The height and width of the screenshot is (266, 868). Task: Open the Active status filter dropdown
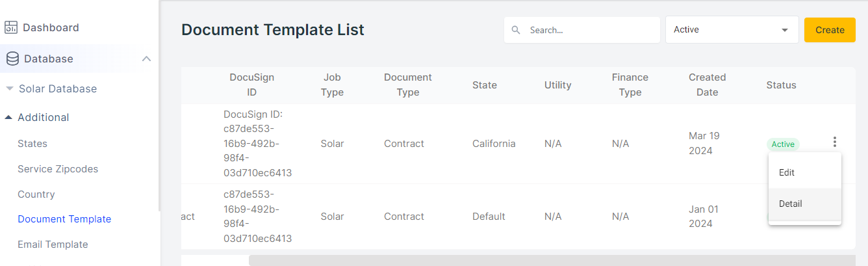[x=732, y=30]
